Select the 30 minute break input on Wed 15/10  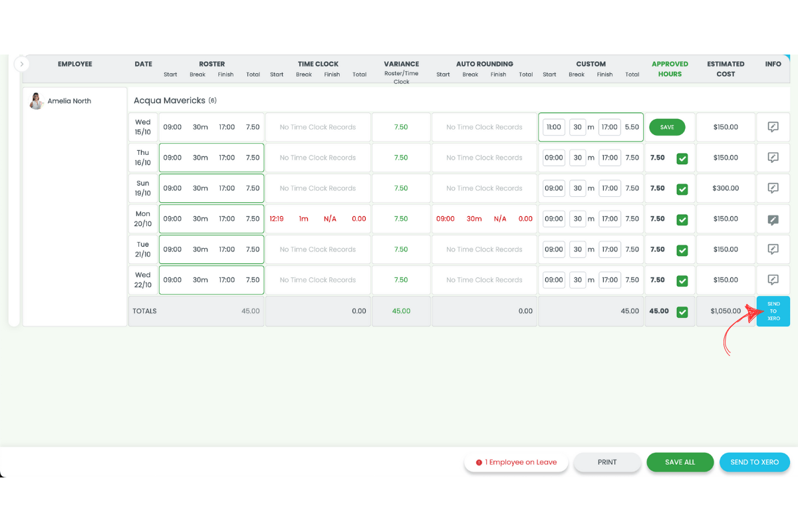[x=577, y=127]
